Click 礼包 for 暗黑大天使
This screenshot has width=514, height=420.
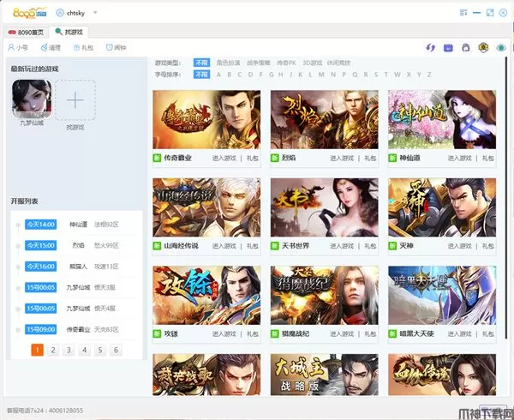(x=487, y=333)
